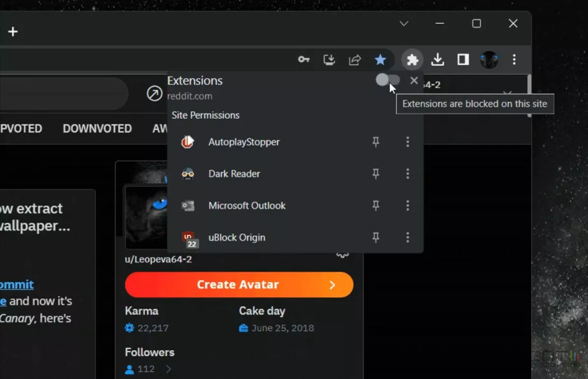Click the Dark Reader extension icon
The width and height of the screenshot is (588, 379).
[x=188, y=174]
